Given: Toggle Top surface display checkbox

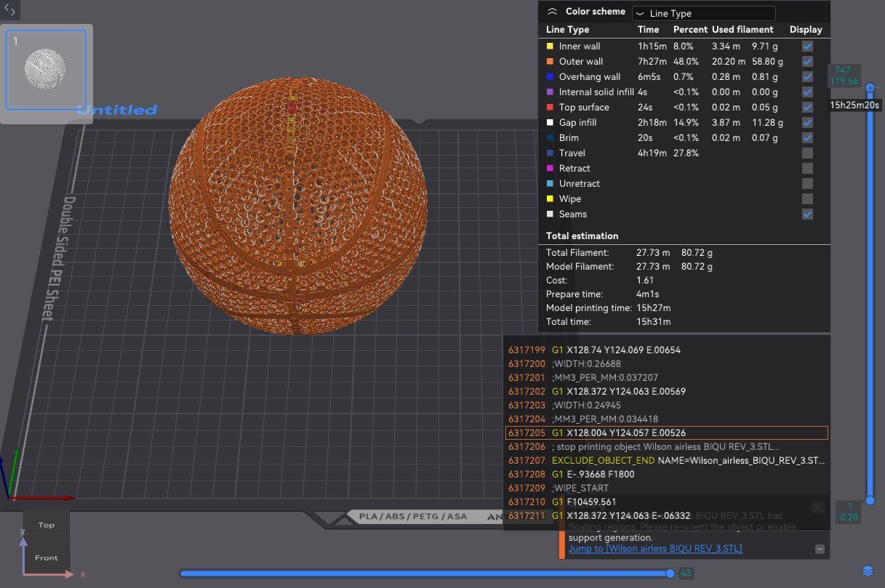Looking at the screenshot, I should 807,107.
